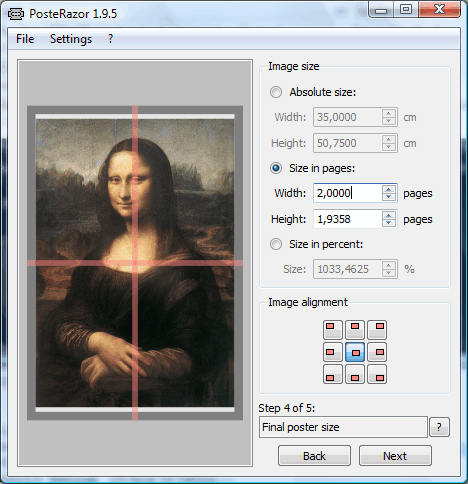This screenshot has width=468, height=484.
Task: Increase pages Width with up arrow
Action: point(389,189)
